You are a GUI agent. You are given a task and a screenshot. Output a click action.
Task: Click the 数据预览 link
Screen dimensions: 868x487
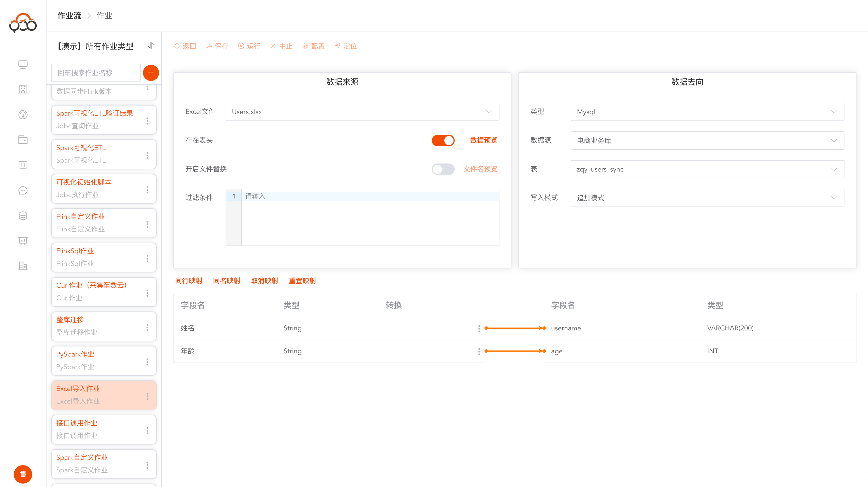pos(484,140)
